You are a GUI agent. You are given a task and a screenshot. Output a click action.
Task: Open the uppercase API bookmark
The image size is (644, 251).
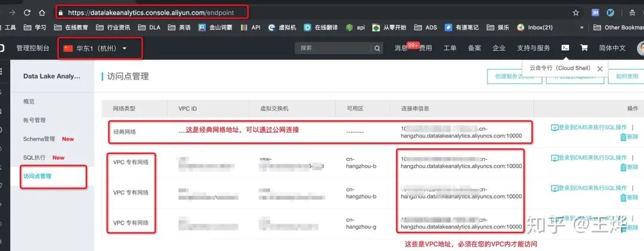(x=250, y=27)
